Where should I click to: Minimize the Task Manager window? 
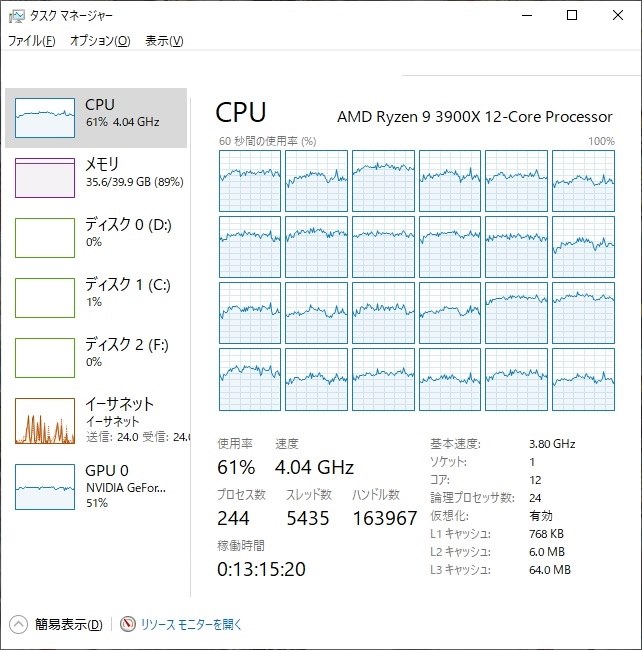tap(525, 16)
